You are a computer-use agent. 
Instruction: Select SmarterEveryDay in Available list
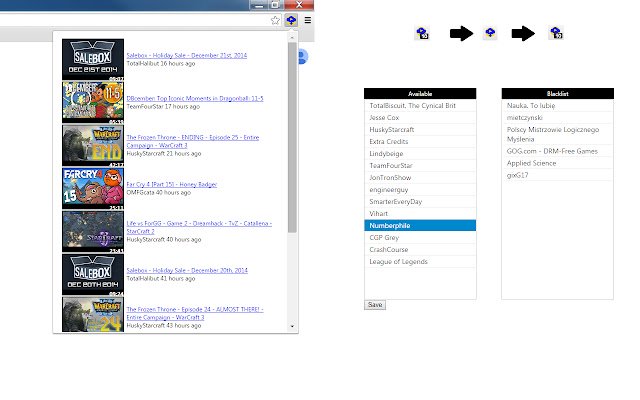420,202
